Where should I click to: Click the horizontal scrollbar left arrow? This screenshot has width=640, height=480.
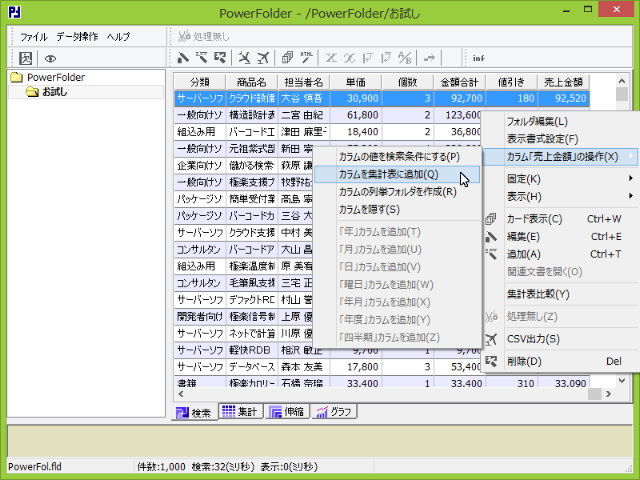[x=181, y=394]
